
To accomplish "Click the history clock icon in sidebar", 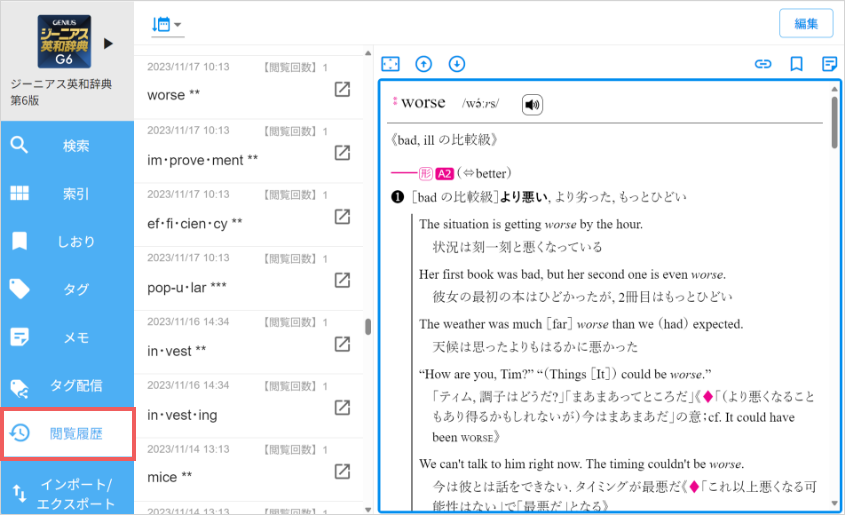I will pos(19,433).
